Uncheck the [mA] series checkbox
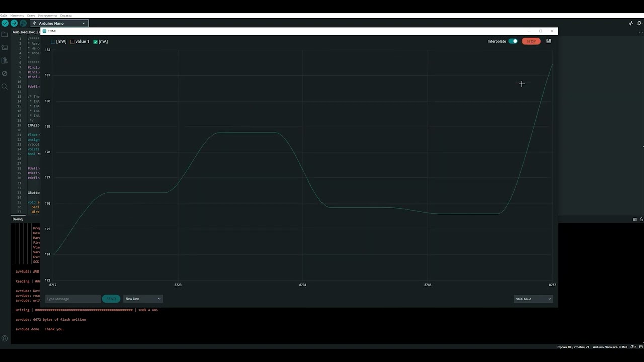Viewport: 644px width, 362px height. tap(96, 42)
